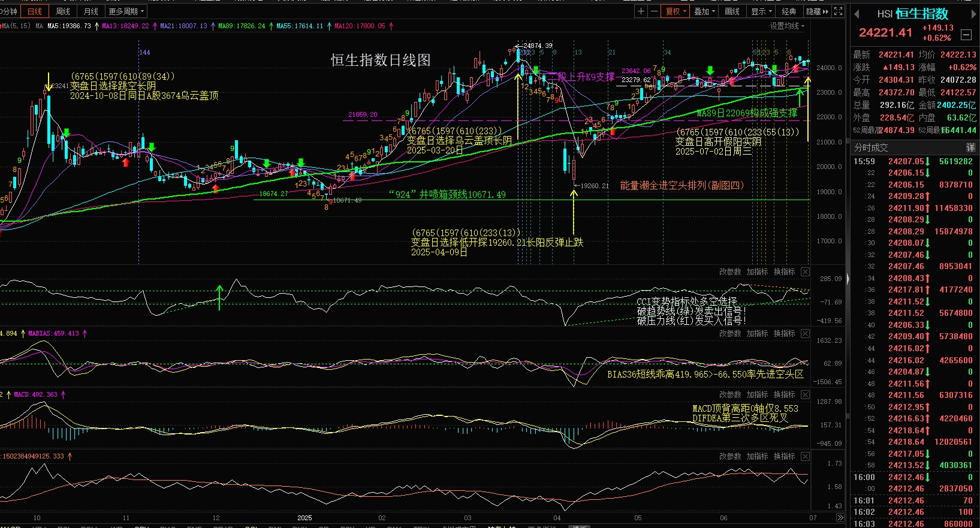The image size is (980, 528).
Task: Select the 16:02 tick row with volume 100
Action: pos(915,512)
